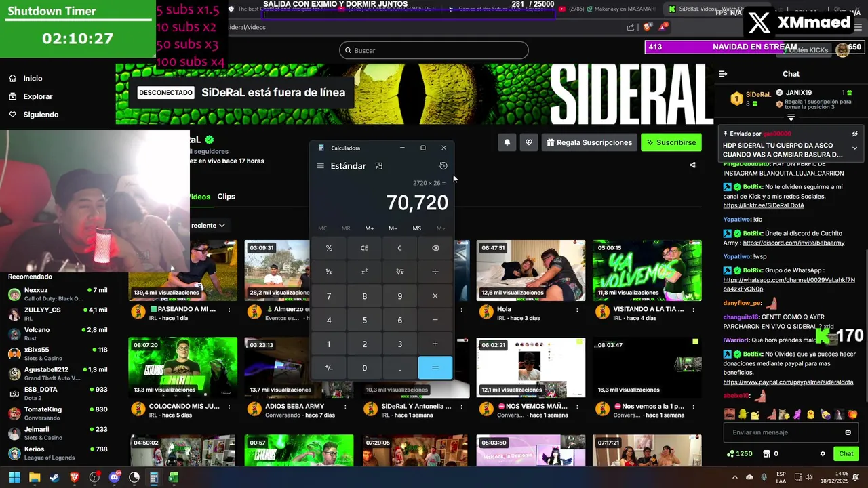Screen dimensions: 868x488
Task: Open options menu for 'Hola' video
Action: coord(577,310)
